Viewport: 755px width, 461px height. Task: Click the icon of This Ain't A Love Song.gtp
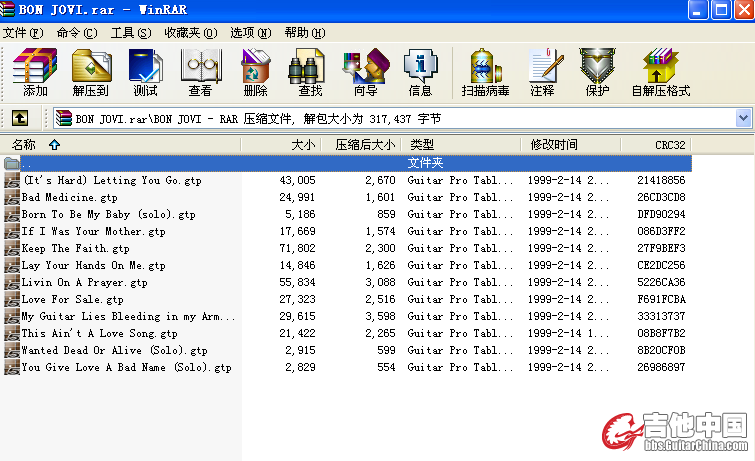[x=12, y=333]
